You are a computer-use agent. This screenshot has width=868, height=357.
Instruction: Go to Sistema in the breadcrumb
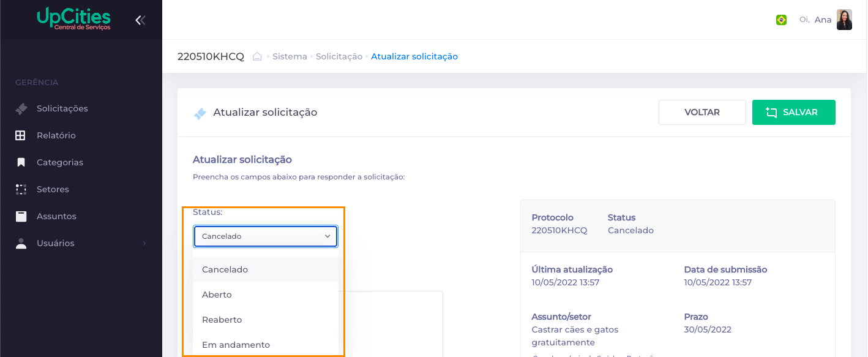[x=290, y=56]
